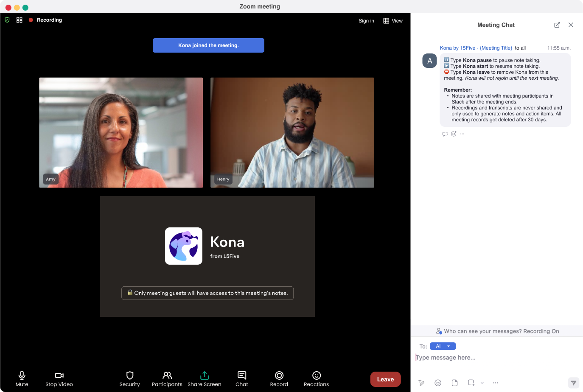Click the gallery grid icon at top left

tap(20, 20)
